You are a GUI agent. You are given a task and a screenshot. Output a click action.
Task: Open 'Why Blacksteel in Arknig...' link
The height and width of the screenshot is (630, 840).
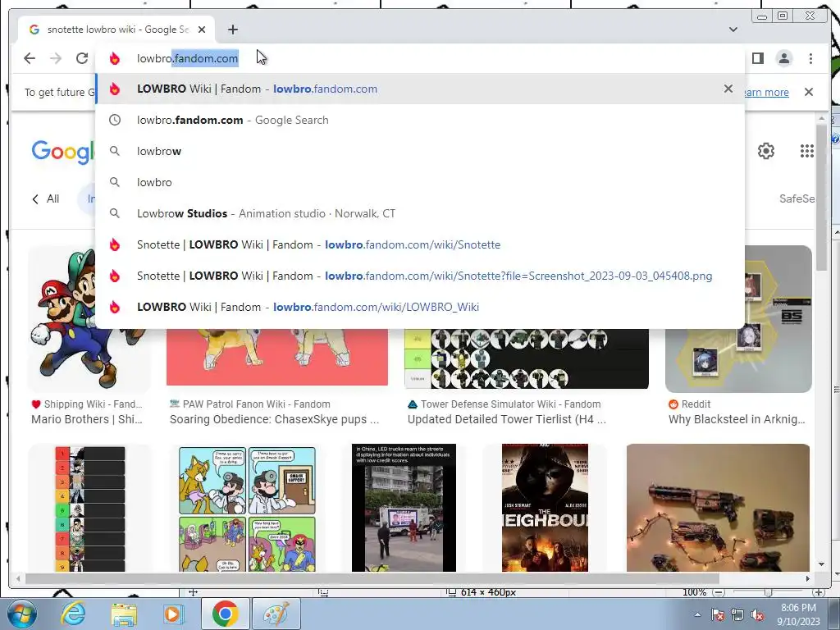(x=737, y=419)
